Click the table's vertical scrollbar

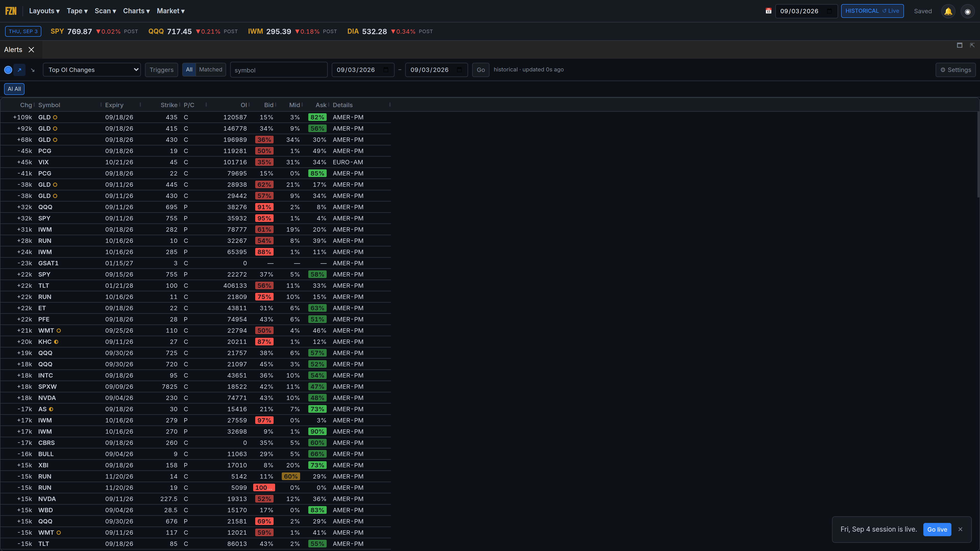(x=978, y=154)
